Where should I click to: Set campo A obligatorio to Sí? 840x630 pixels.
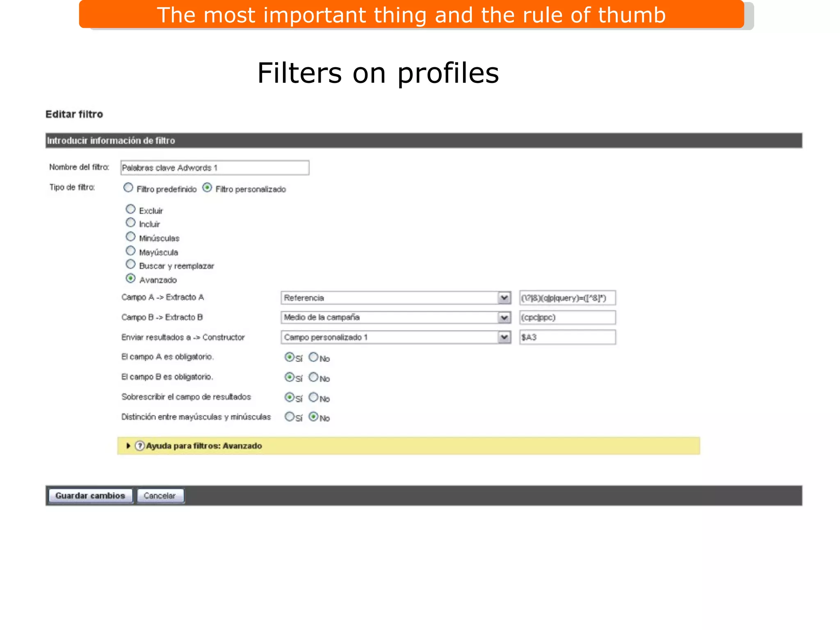289,357
